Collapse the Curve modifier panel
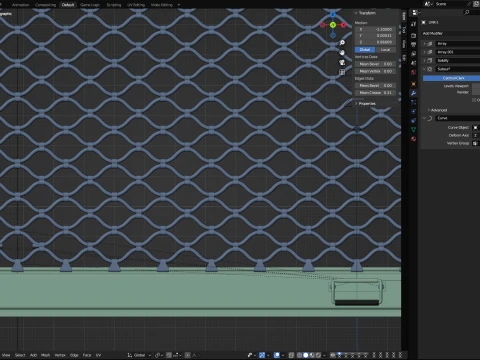 (x=425, y=118)
